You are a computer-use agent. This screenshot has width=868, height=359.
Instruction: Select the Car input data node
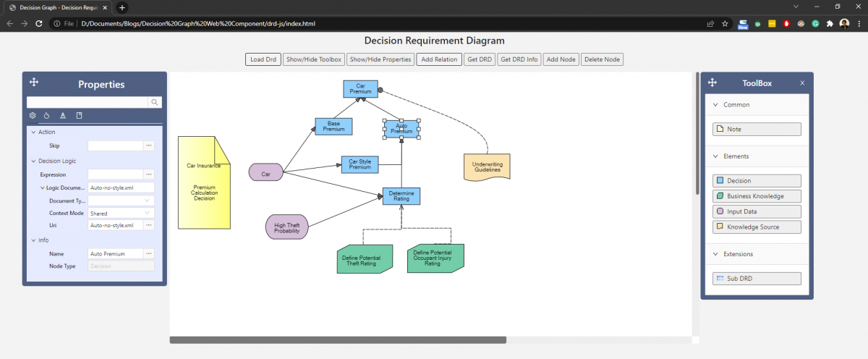click(265, 174)
